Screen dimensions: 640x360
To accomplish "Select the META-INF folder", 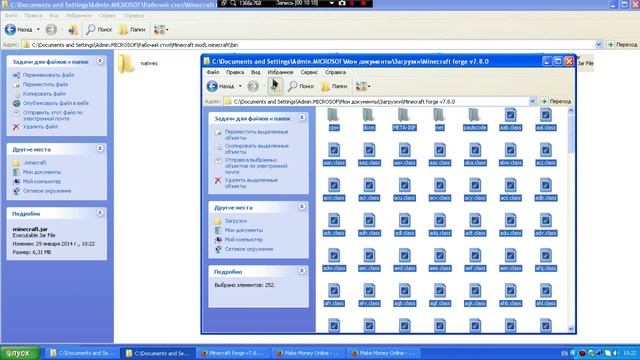I will coord(404,119).
